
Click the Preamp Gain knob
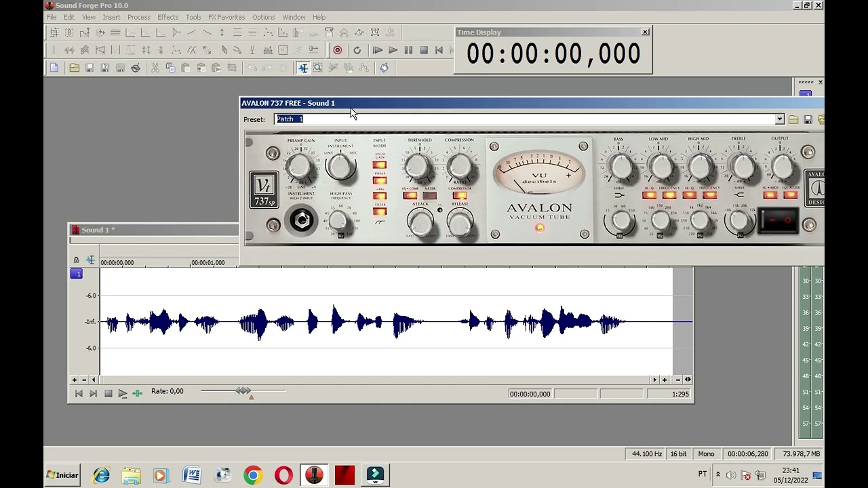click(x=299, y=166)
